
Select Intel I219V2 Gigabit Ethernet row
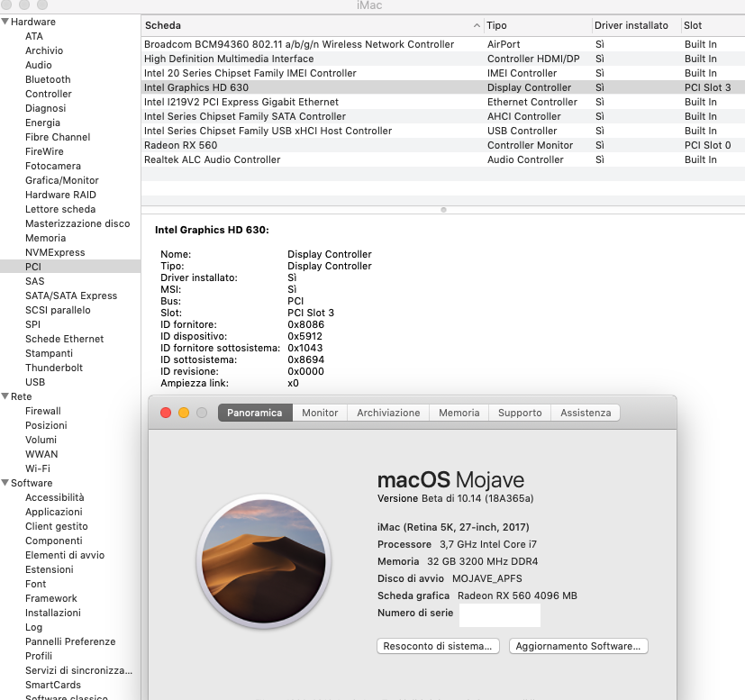[x=443, y=102]
